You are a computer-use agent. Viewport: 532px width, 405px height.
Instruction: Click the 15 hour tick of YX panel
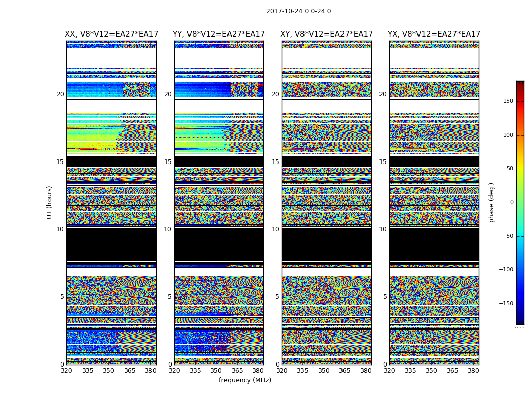pyautogui.click(x=383, y=162)
